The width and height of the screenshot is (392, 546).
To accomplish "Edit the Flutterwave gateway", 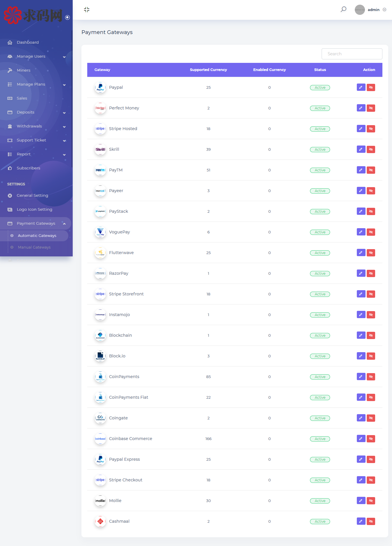I will point(361,253).
